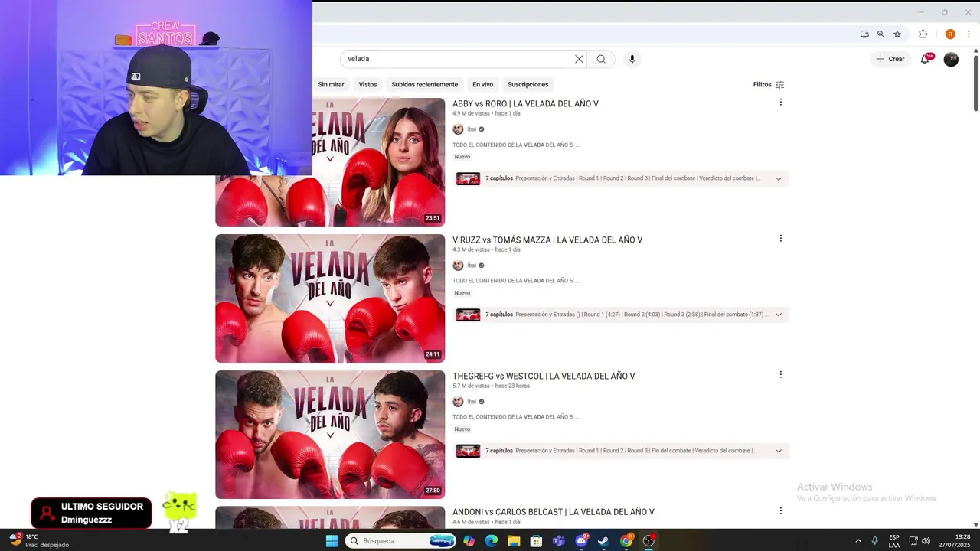Select the 'En vivo' filter chip

[x=482, y=84]
